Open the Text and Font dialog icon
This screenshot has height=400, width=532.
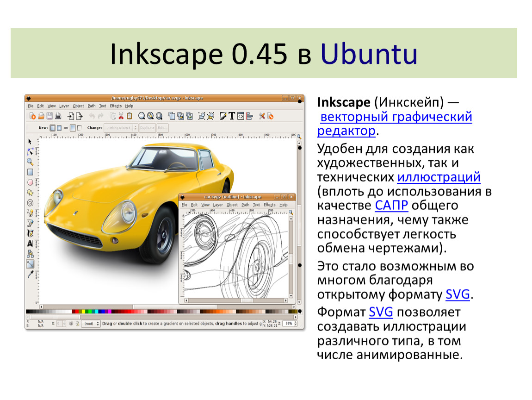click(x=232, y=117)
